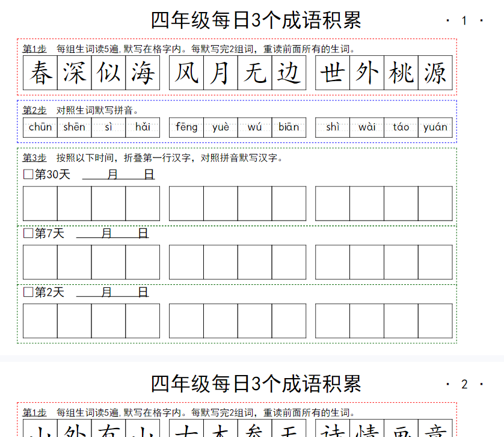
Task: Select the character 春 cell
Action: tap(40, 73)
